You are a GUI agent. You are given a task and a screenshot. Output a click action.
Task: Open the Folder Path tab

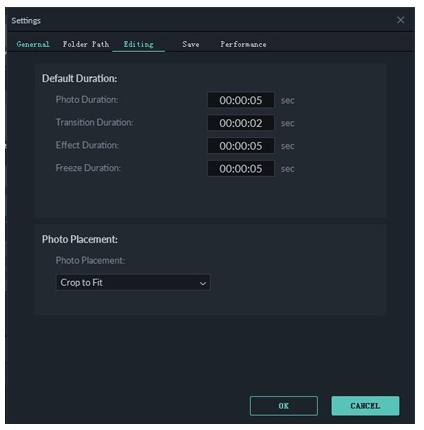86,44
